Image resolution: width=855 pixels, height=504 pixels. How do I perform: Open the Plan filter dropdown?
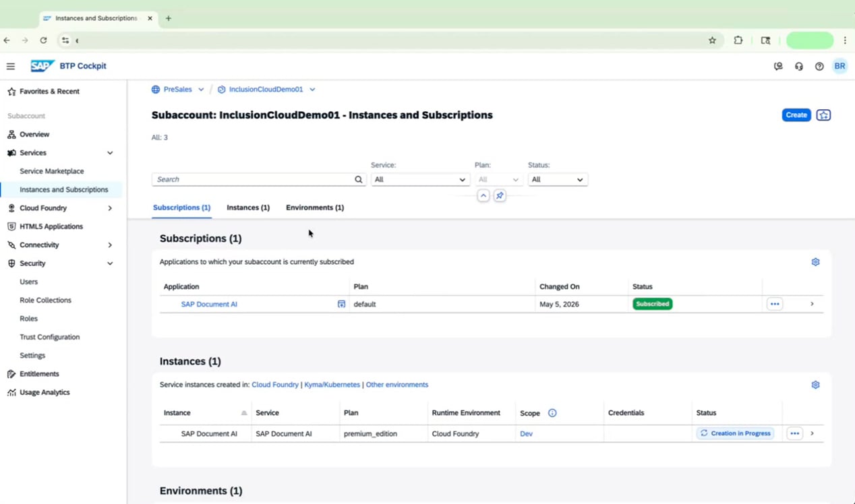[x=498, y=179]
